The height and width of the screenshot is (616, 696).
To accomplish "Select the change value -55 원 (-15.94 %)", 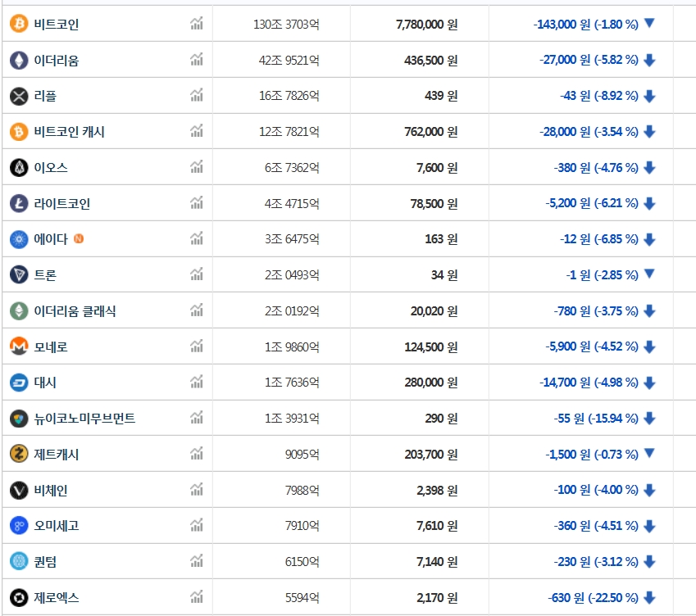I will tap(596, 419).
